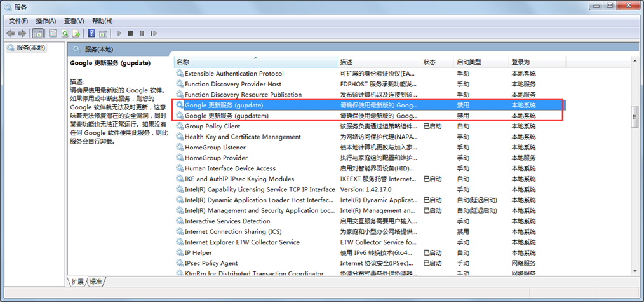Sort by the 名称 column header
Image resolution: width=644 pixels, height=302 pixels.
[255, 62]
